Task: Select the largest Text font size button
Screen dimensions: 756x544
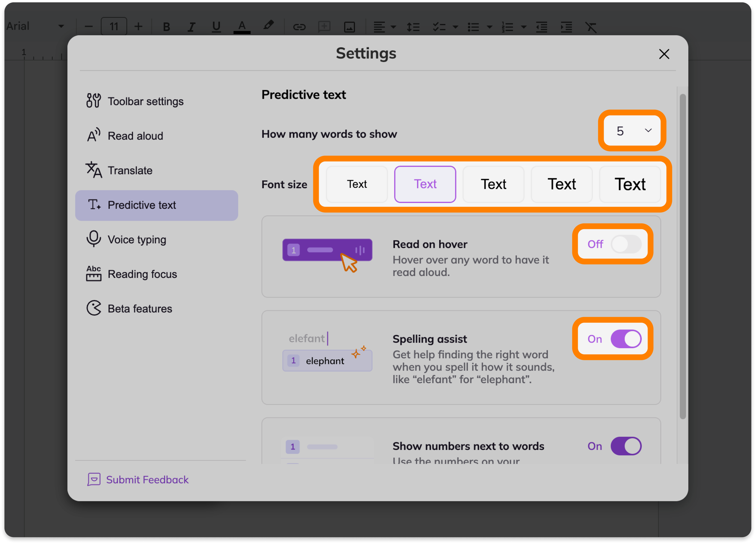Action: 630,184
